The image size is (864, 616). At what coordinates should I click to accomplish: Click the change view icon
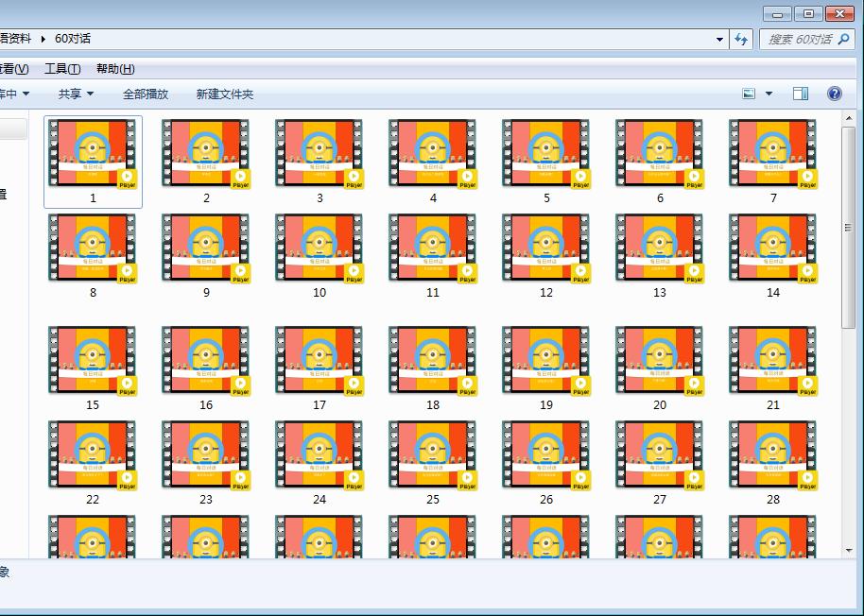point(749,94)
